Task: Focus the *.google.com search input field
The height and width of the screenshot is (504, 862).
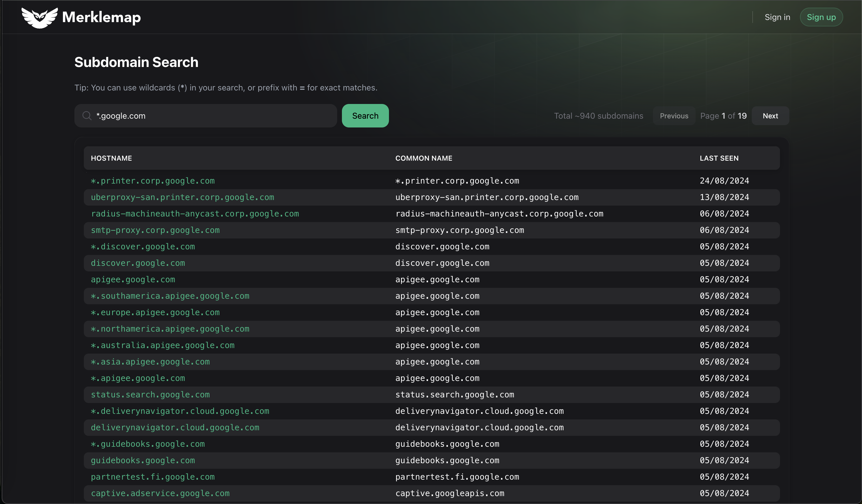Action: (x=206, y=116)
